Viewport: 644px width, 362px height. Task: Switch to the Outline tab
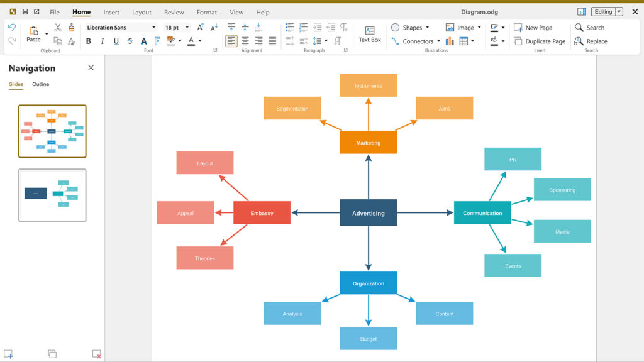[x=41, y=84]
